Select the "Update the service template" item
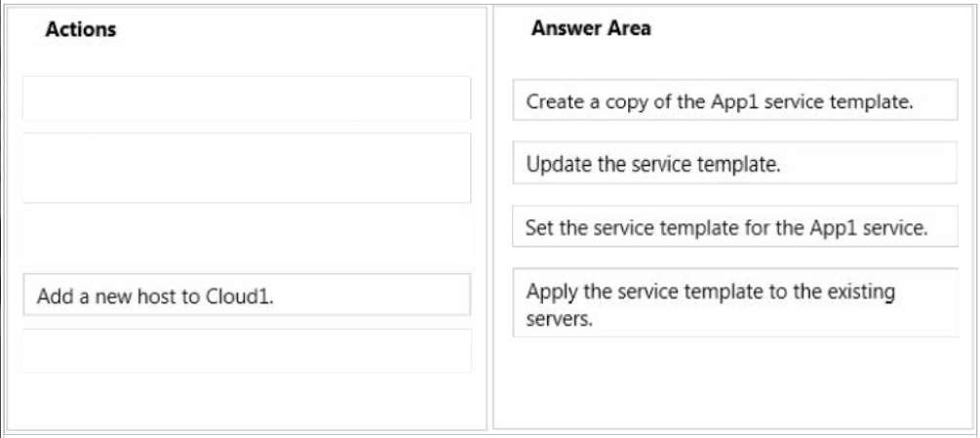Viewport: 980px width, 438px height. [735, 163]
